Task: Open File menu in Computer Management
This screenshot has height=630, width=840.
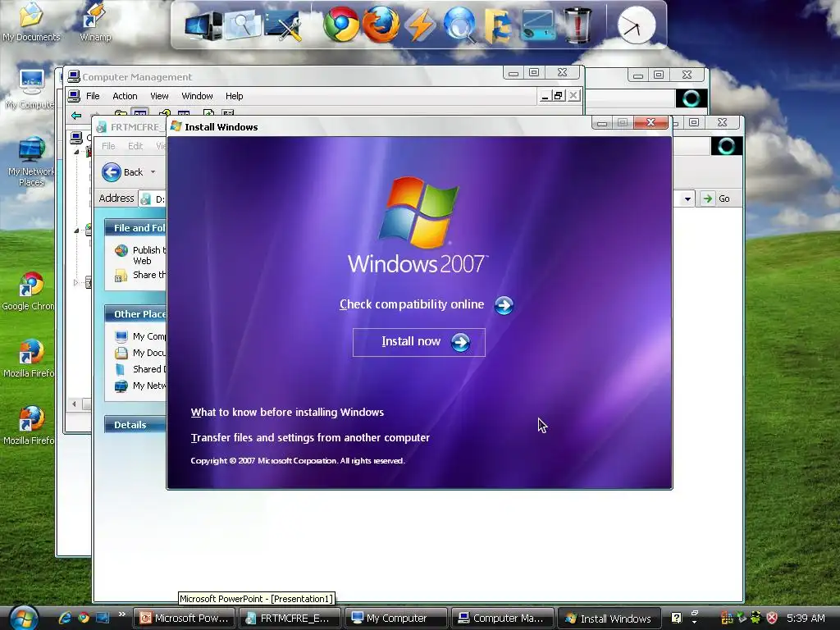Action: click(x=93, y=96)
